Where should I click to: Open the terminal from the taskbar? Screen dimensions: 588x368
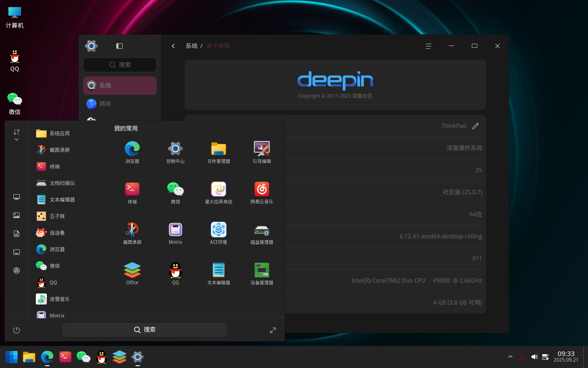[x=65, y=357]
